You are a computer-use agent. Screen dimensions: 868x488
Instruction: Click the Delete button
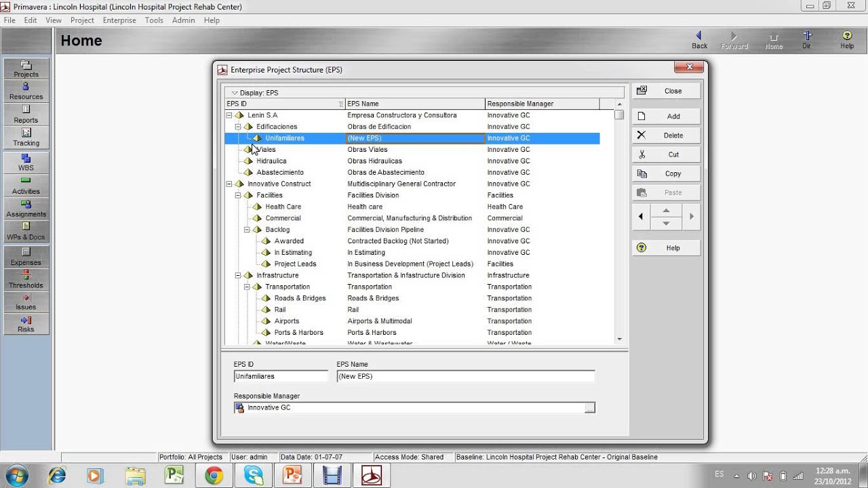666,136
